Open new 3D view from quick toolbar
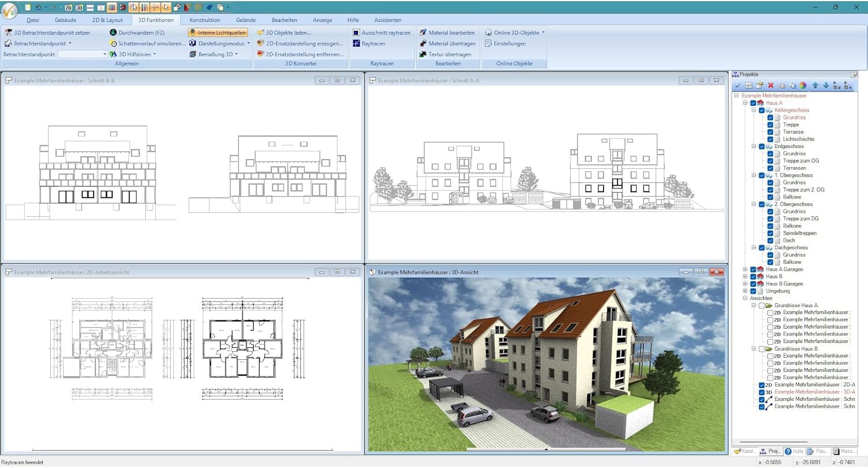Image resolution: width=868 pixels, height=468 pixels. [x=79, y=8]
